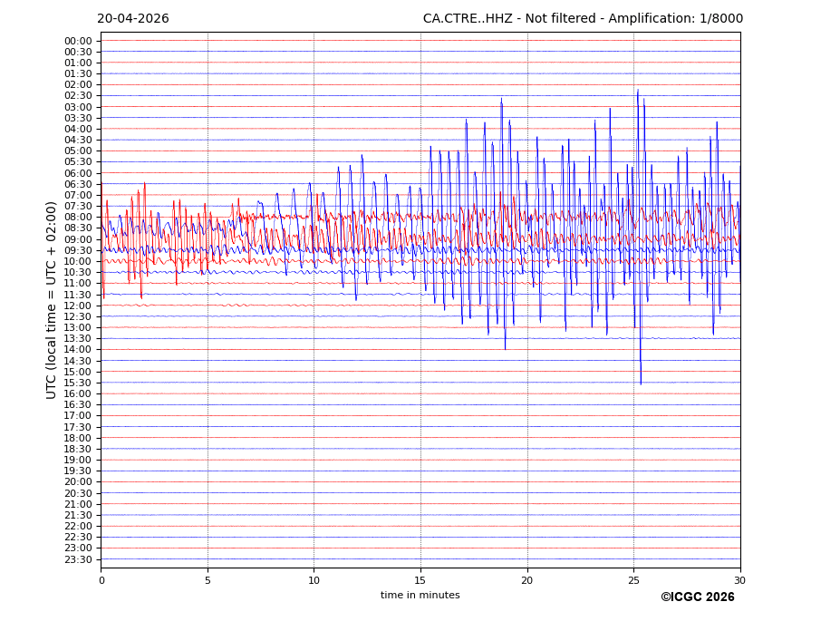
Task: Select the 15 minute x-axis tick
Action: [x=420, y=580]
